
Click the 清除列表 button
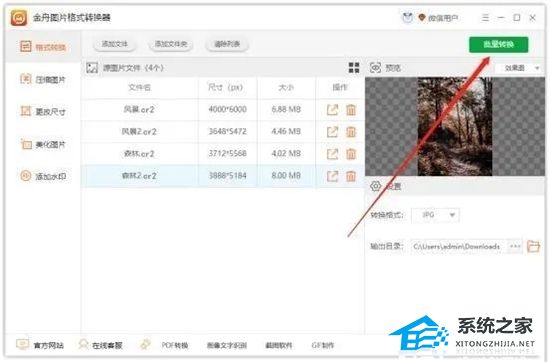point(227,44)
